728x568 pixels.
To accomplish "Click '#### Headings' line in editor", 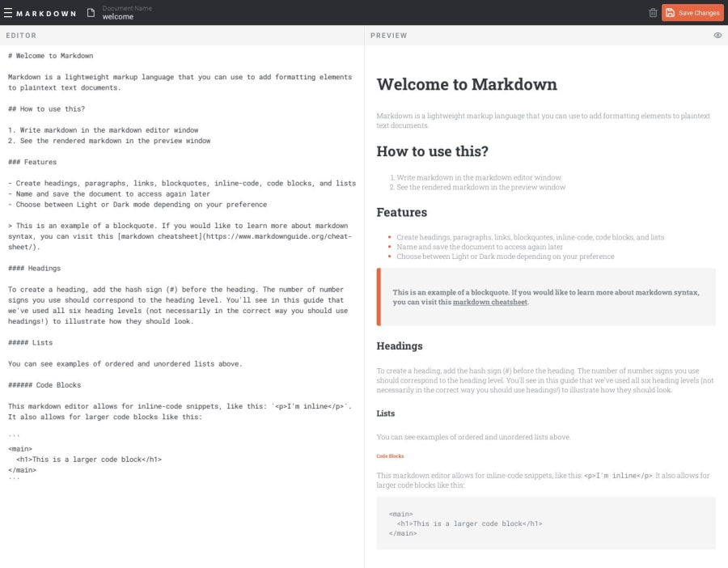I will click(34, 268).
